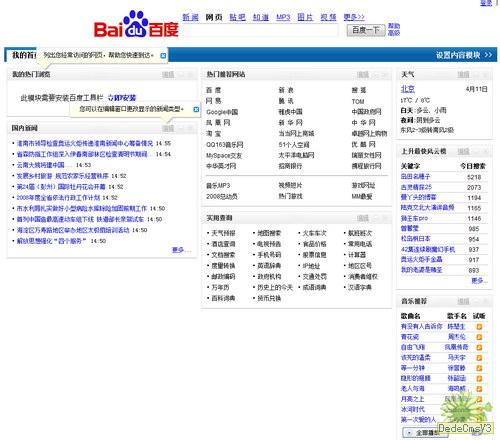Open the 北京 weather city link

tap(408, 89)
